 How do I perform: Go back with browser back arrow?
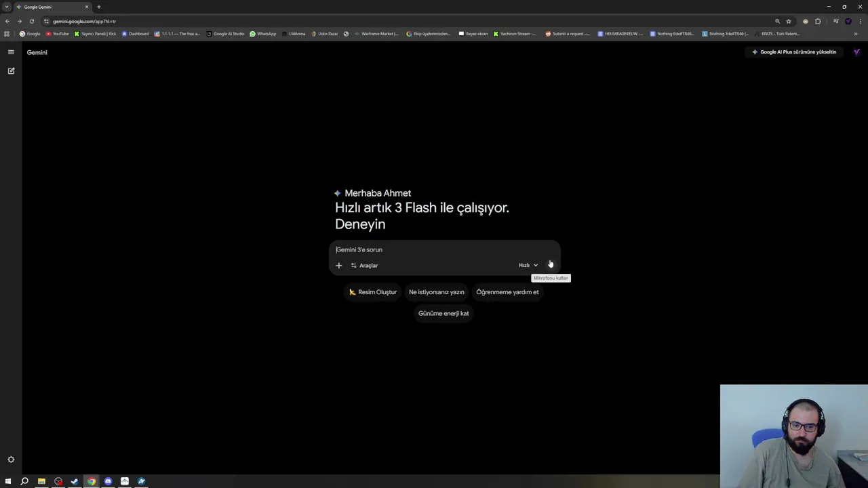7,21
